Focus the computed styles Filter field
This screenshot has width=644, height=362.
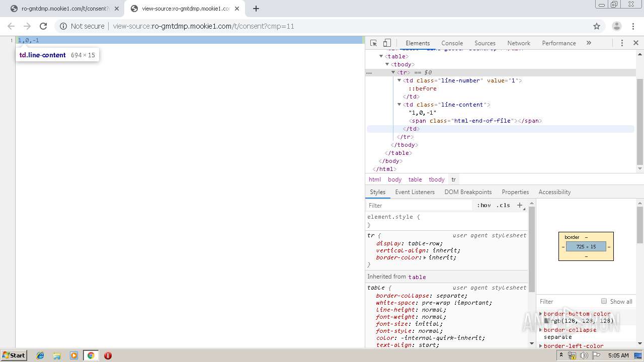click(x=568, y=302)
